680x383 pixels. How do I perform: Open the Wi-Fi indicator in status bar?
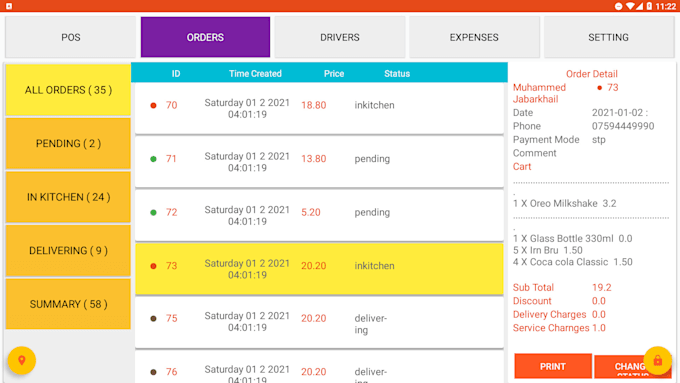(630, 6)
